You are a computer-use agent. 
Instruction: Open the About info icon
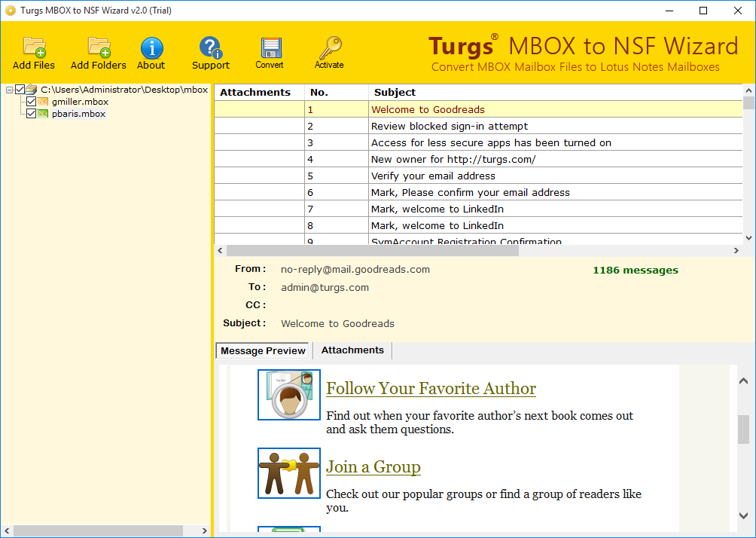click(x=151, y=48)
